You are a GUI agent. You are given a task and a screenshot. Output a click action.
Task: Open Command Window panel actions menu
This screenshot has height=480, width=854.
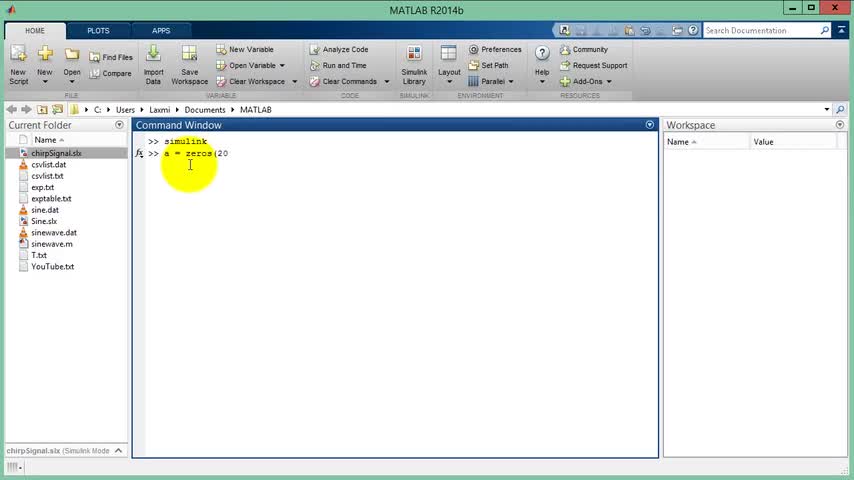(650, 125)
